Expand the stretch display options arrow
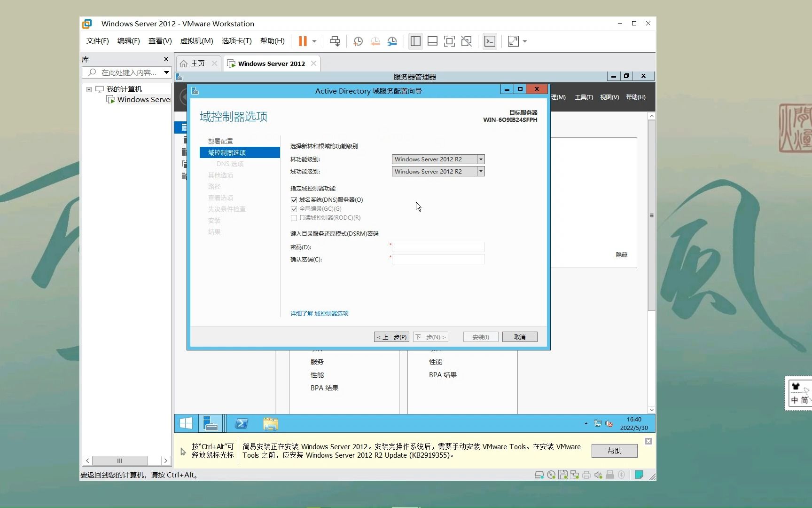The width and height of the screenshot is (812, 508). [525, 41]
